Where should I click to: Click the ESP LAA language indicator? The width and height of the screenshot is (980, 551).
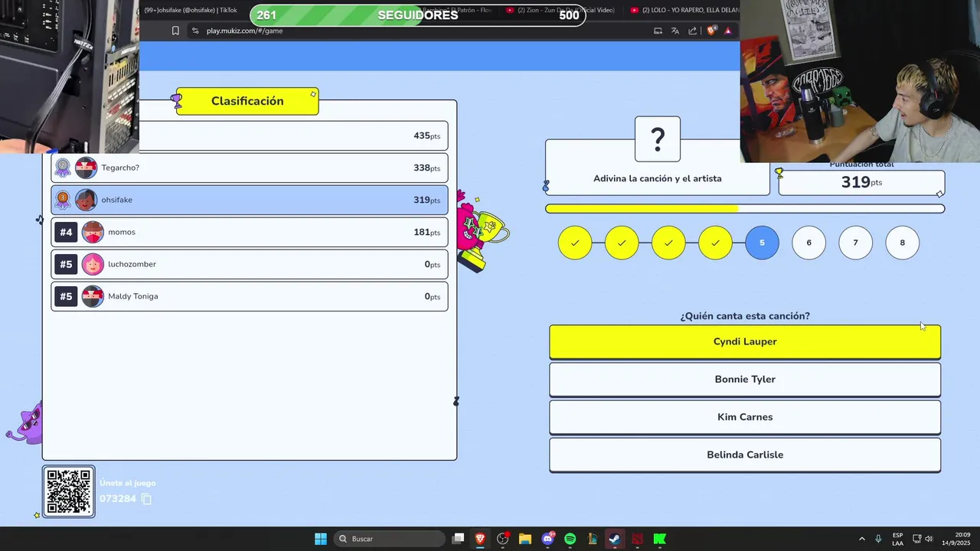(x=897, y=539)
